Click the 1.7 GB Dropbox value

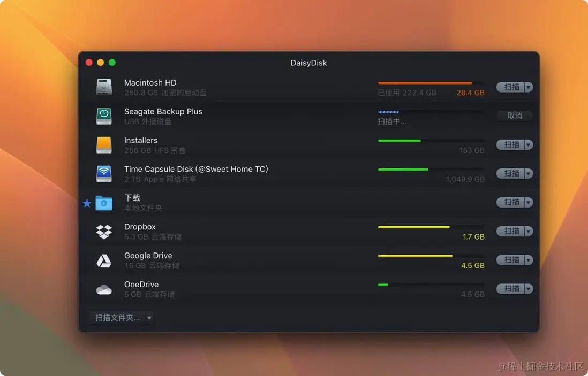click(x=473, y=237)
